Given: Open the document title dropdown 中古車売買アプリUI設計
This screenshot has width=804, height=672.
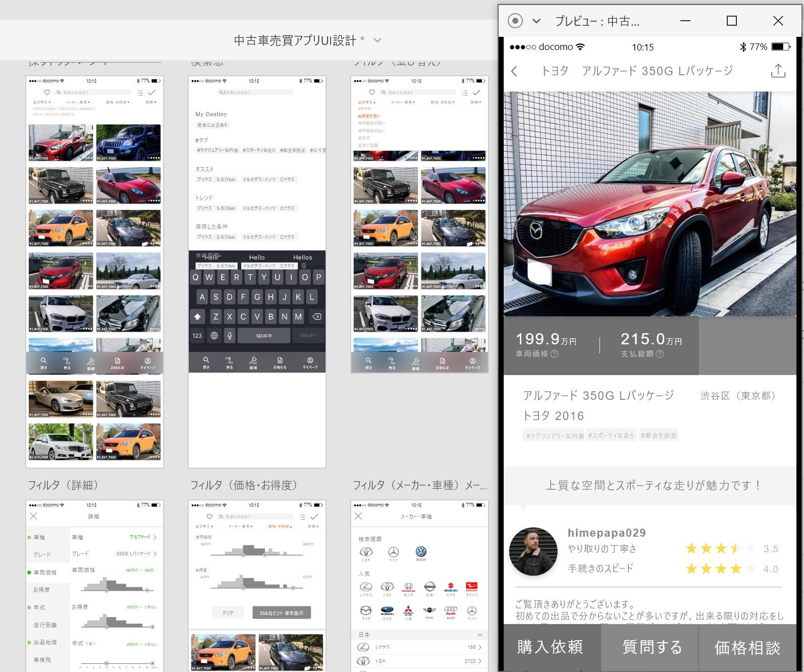Looking at the screenshot, I should (x=378, y=40).
